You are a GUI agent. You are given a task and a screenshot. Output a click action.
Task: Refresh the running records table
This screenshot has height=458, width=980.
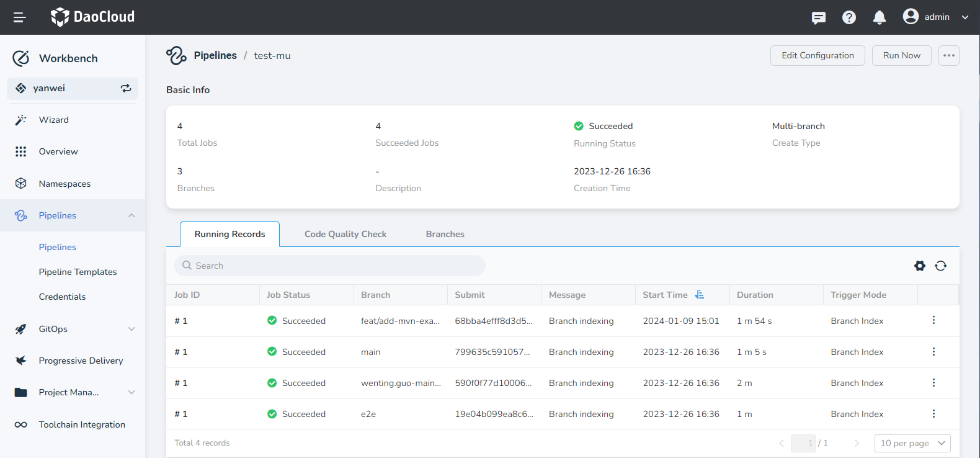point(941,266)
